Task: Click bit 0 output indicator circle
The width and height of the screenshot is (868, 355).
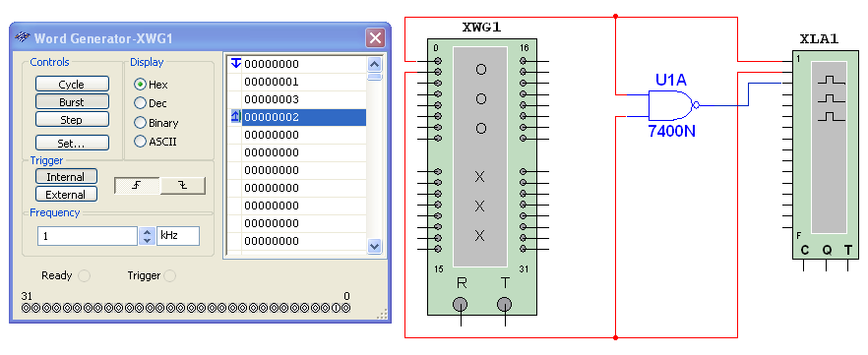Action: coord(346,308)
